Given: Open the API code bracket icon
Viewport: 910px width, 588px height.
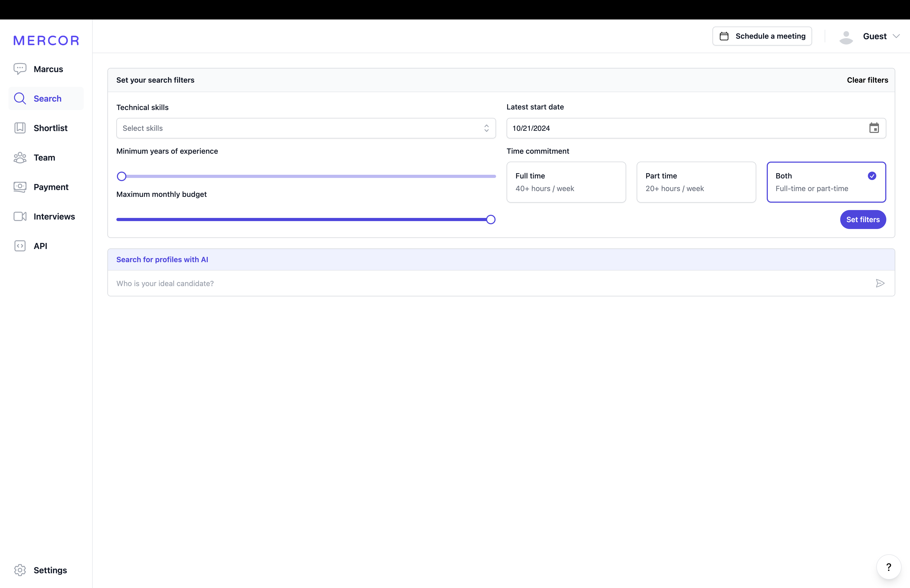Looking at the screenshot, I should (x=20, y=246).
